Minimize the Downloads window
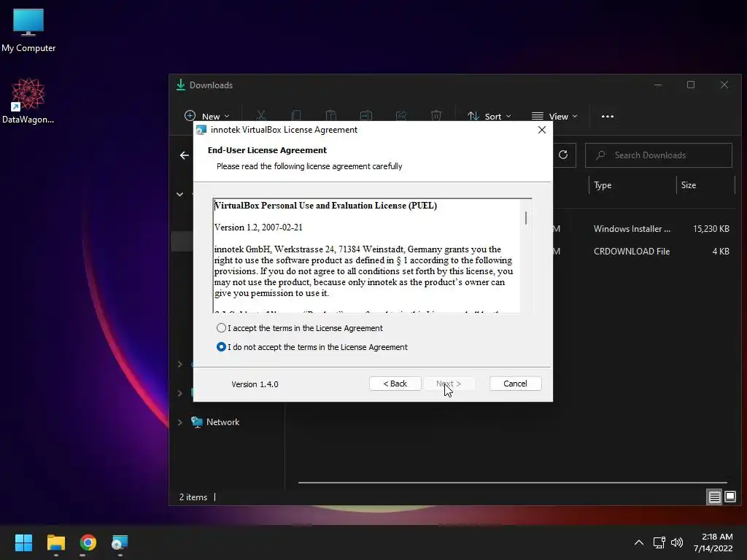 click(x=658, y=85)
